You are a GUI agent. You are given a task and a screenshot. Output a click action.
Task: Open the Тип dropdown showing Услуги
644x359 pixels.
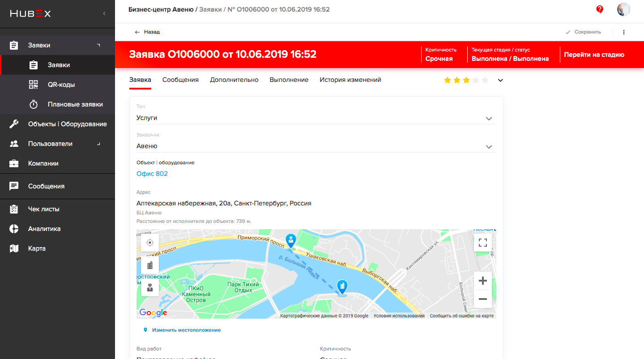point(316,118)
